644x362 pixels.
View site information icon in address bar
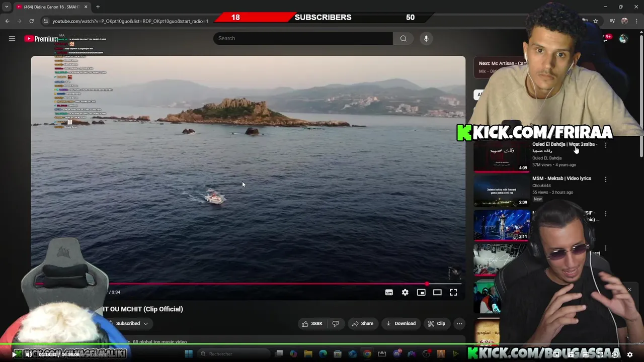[x=46, y=21]
